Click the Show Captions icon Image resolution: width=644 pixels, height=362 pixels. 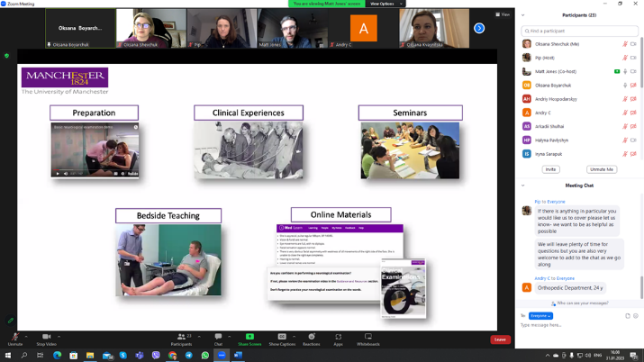(282, 338)
